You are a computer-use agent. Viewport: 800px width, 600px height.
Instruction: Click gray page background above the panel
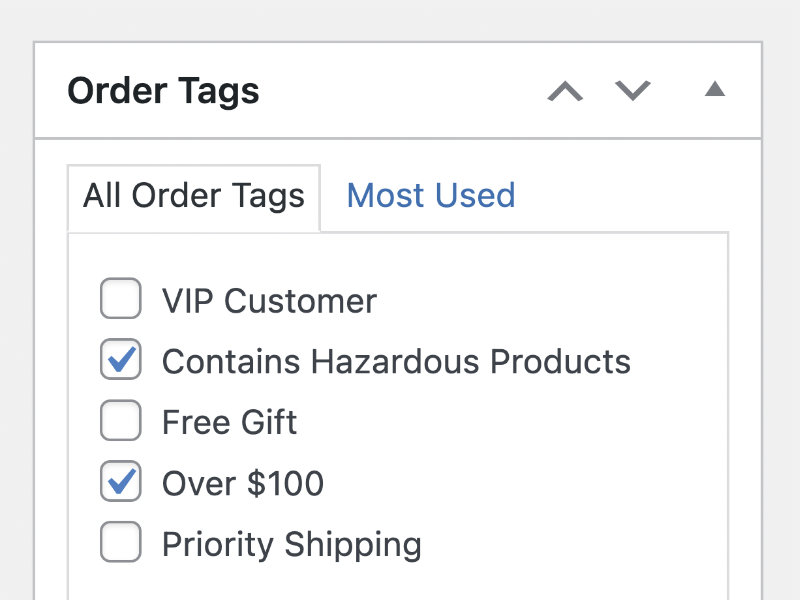point(400,20)
